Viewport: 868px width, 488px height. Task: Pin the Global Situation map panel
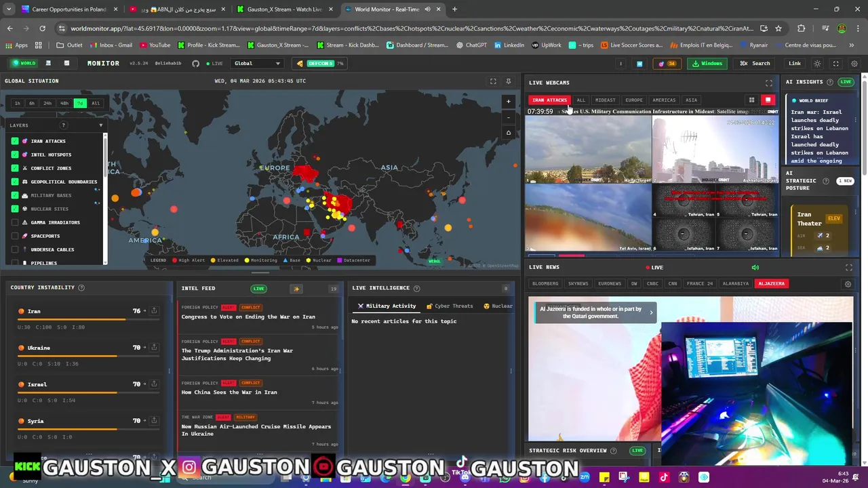[509, 81]
